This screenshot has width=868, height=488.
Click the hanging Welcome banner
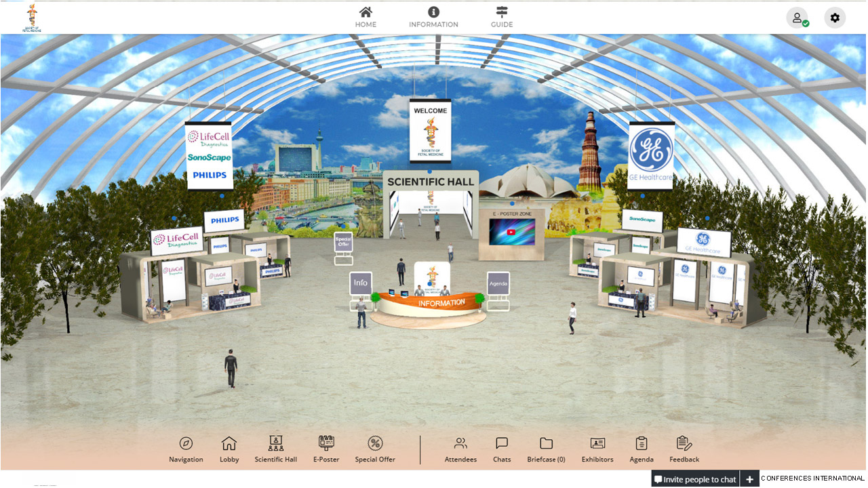click(430, 131)
